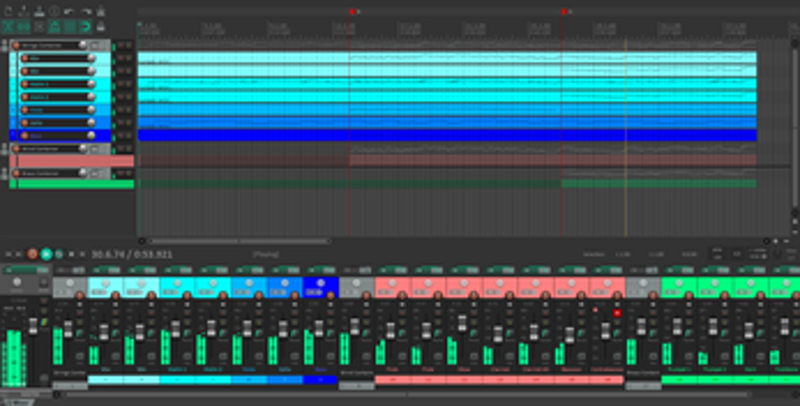The height and width of the screenshot is (406, 800).
Task: Click the New Project toolbar icon
Action: 6,10
